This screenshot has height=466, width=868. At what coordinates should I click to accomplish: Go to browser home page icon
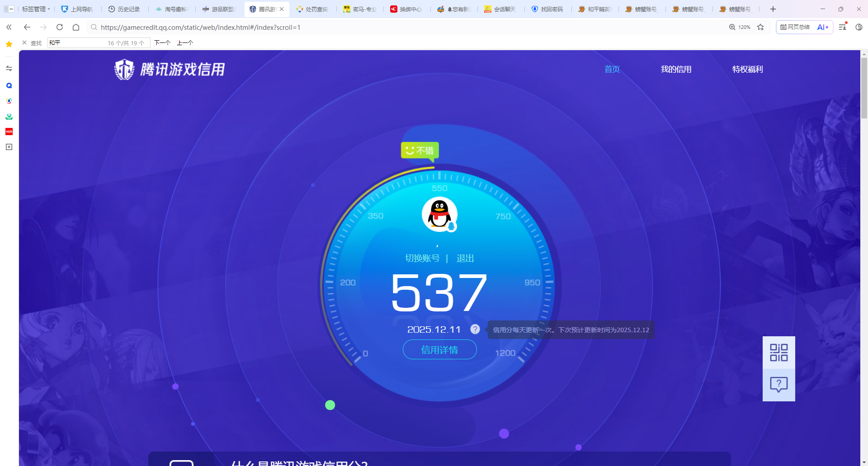coord(76,27)
